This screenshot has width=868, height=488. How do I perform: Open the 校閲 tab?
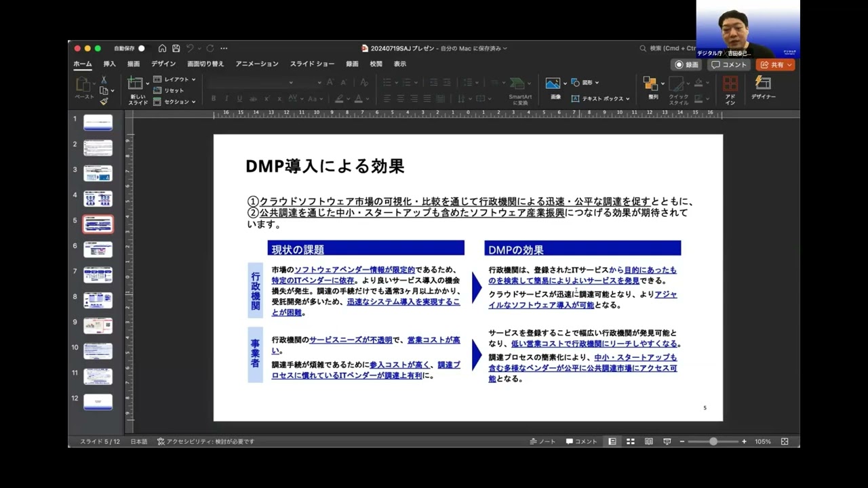(x=376, y=64)
